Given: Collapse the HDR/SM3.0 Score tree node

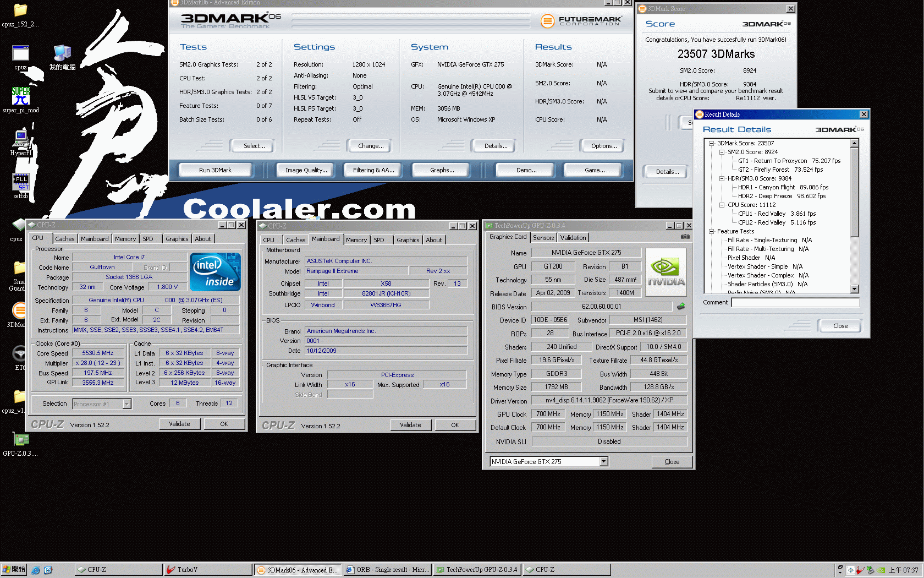Looking at the screenshot, I should tap(722, 178).
